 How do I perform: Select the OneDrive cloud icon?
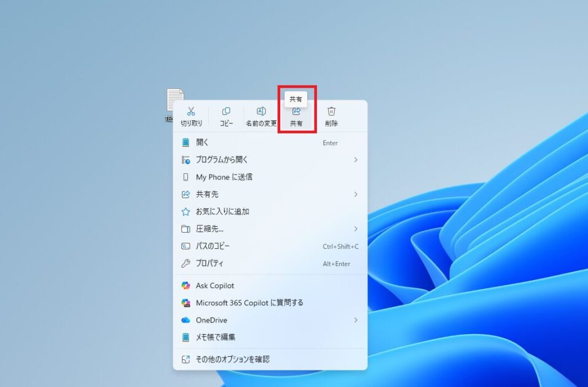[x=185, y=320]
